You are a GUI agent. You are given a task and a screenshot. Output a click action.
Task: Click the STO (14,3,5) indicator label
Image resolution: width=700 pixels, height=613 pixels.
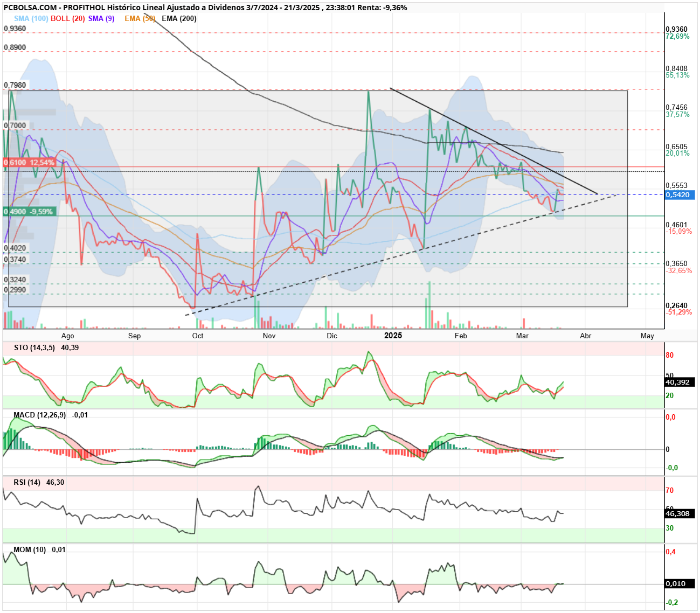[x=34, y=348]
